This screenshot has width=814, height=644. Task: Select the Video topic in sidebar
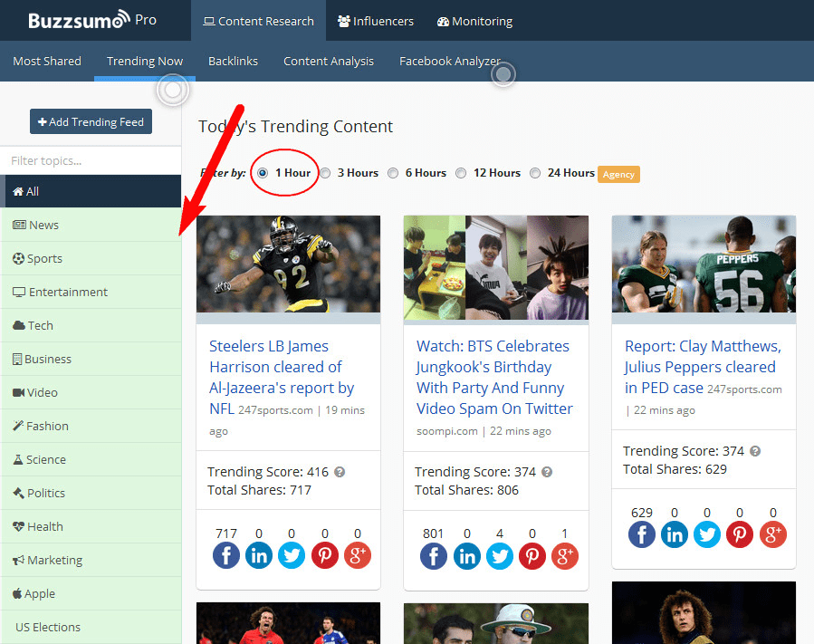(91, 392)
